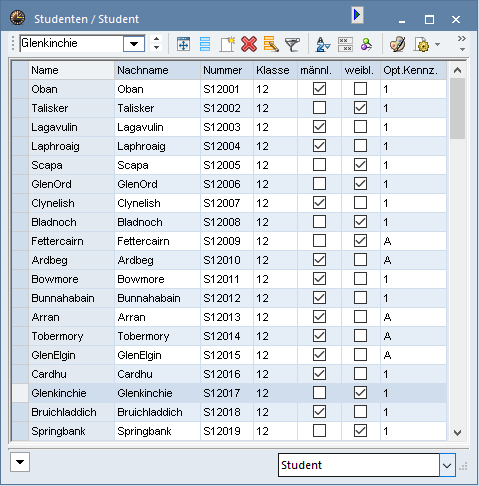The height and width of the screenshot is (486, 479).
Task: Click the Nummer column header
Action: point(227,70)
